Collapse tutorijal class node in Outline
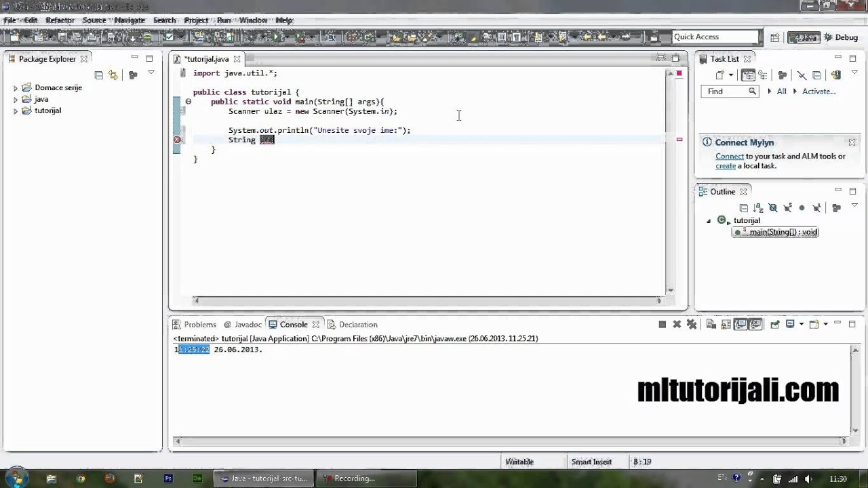The width and height of the screenshot is (868, 488). (709, 221)
